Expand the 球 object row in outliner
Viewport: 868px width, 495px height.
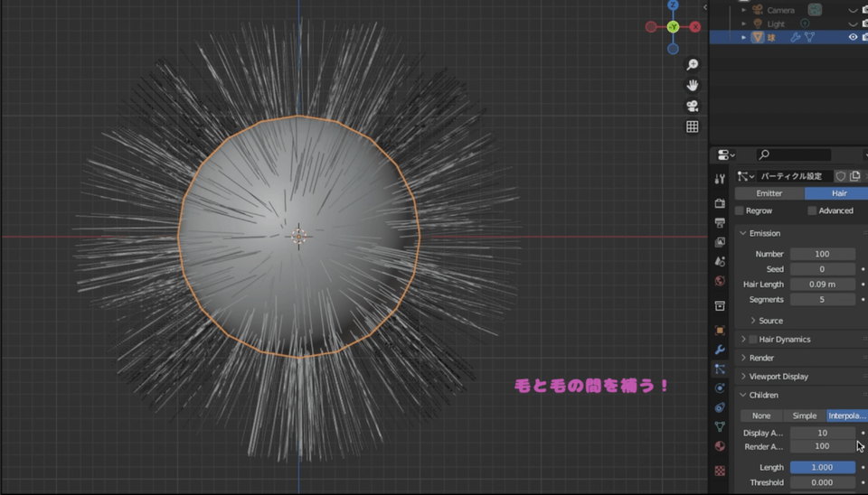(x=744, y=37)
